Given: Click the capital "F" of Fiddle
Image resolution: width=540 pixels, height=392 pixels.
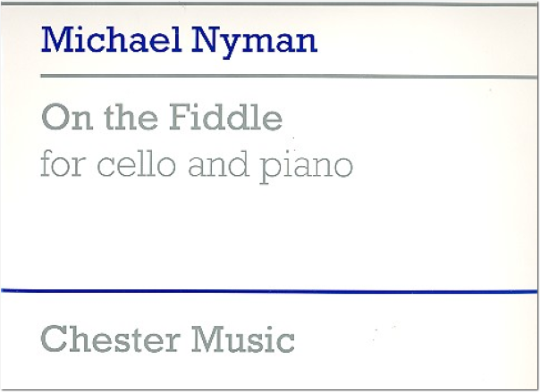Looking at the screenshot, I should click(180, 117).
